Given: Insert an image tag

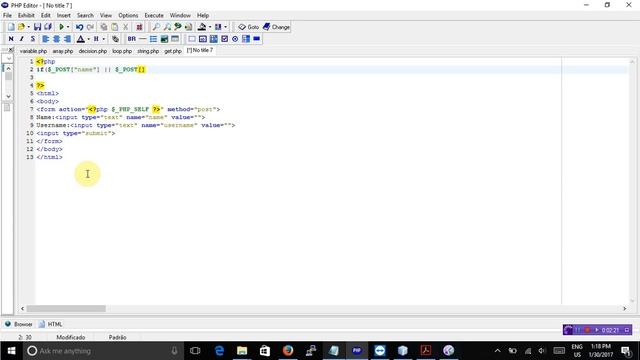Looking at the screenshot, I should [x=164, y=39].
